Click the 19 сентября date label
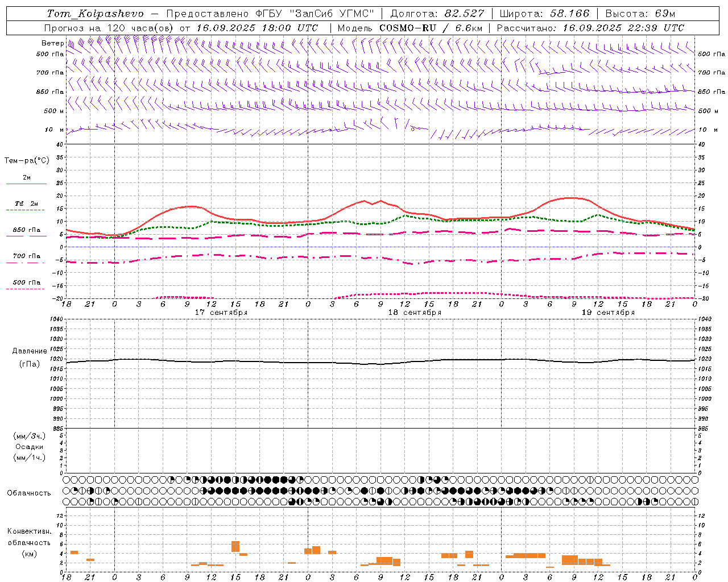This screenshot has width=728, height=582. pos(608,313)
